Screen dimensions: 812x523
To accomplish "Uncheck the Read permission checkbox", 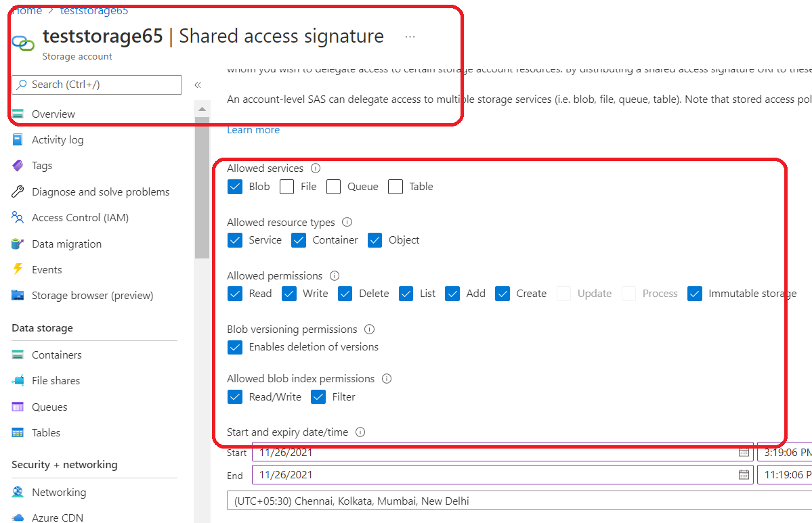I will (235, 294).
